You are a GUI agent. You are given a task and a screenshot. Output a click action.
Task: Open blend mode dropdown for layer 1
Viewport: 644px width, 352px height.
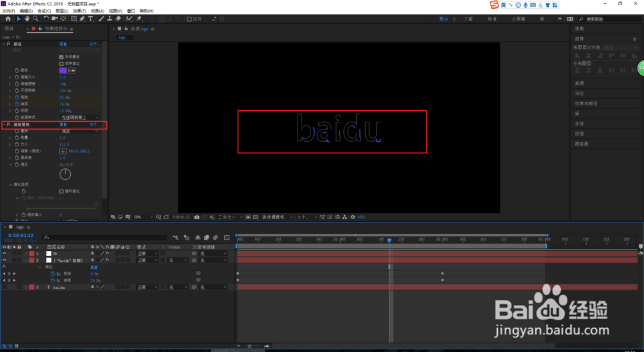pos(147,254)
